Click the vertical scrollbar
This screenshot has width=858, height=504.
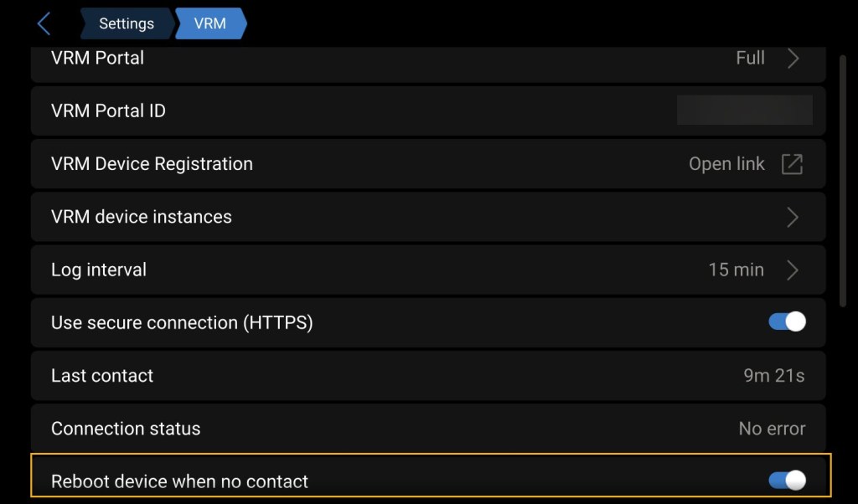(x=843, y=180)
